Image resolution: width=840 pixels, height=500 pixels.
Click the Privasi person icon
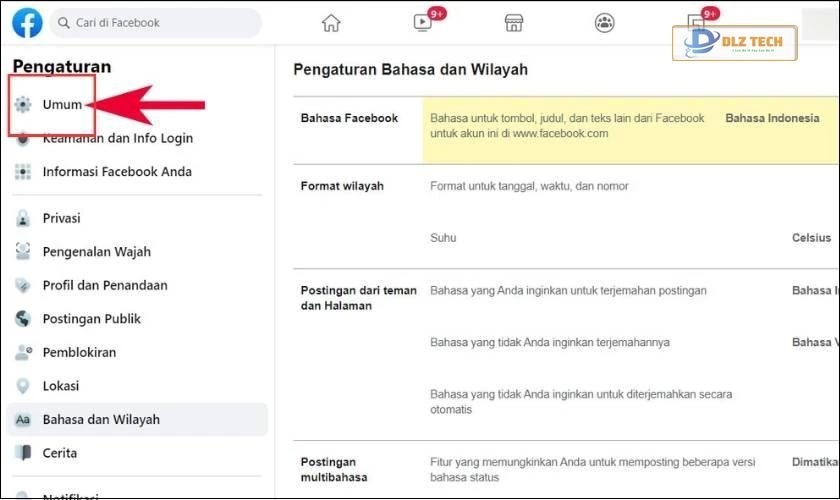(x=24, y=218)
